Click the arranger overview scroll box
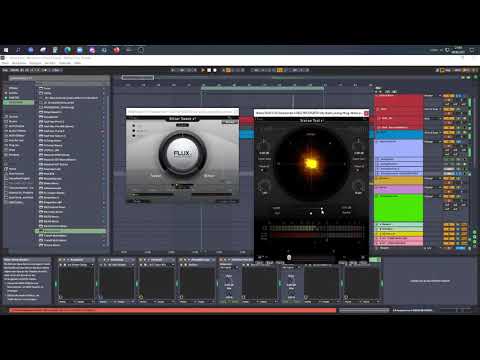480x360 pixels. click(138, 78)
